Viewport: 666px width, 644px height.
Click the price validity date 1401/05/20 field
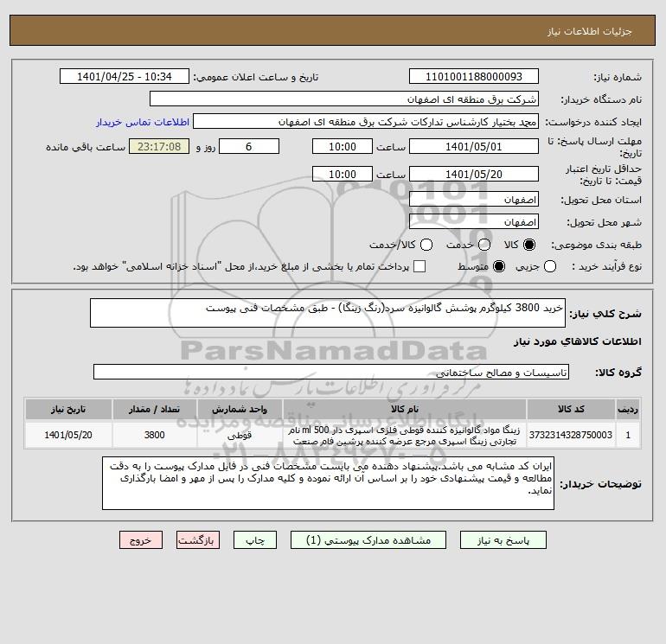pyautogui.click(x=474, y=174)
